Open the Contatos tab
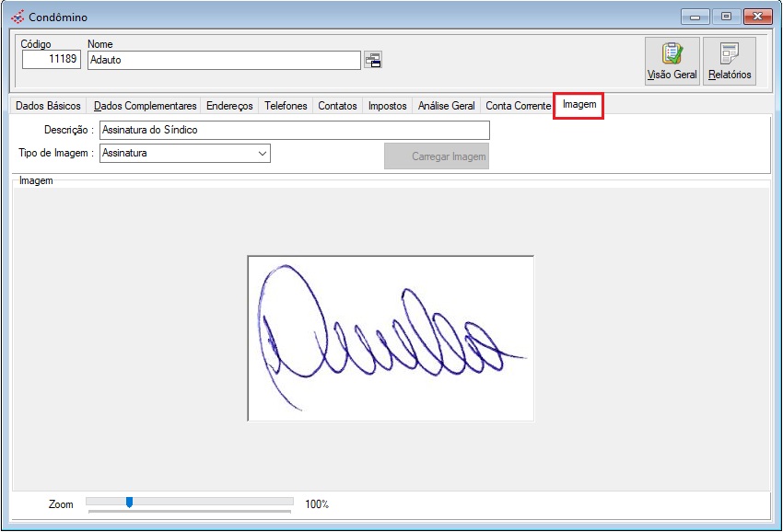 (337, 106)
